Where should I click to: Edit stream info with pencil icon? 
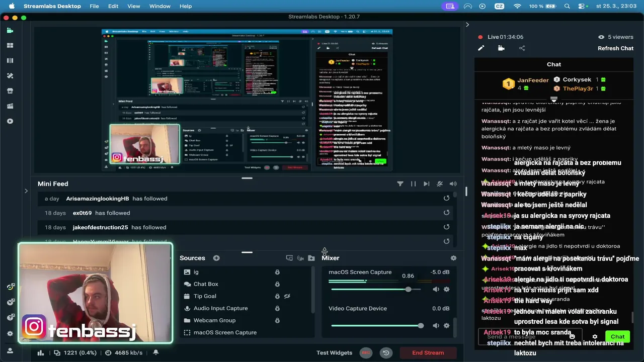tap(481, 48)
